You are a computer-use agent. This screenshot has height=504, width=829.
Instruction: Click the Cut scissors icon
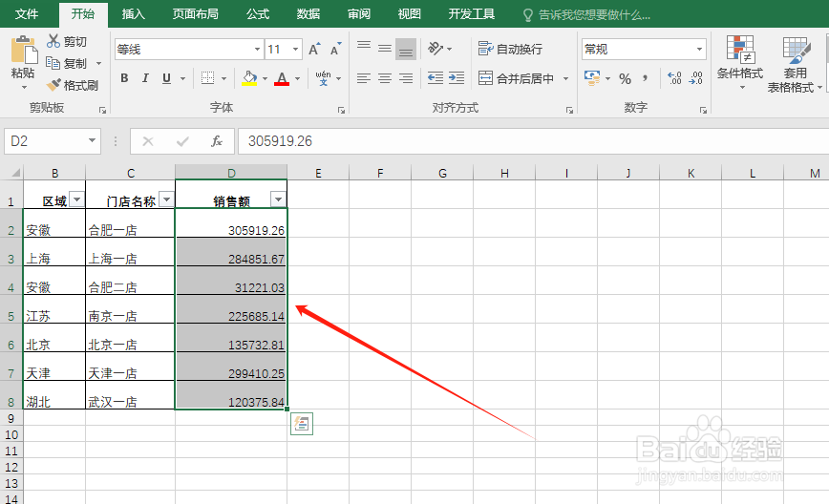coord(53,41)
